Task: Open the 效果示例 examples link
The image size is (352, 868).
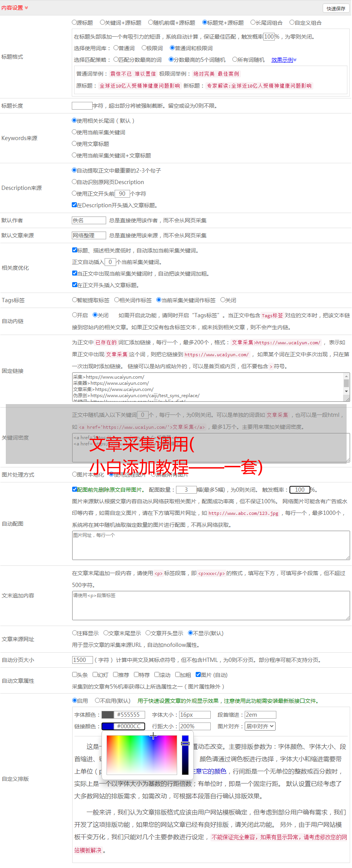Action: (x=283, y=60)
